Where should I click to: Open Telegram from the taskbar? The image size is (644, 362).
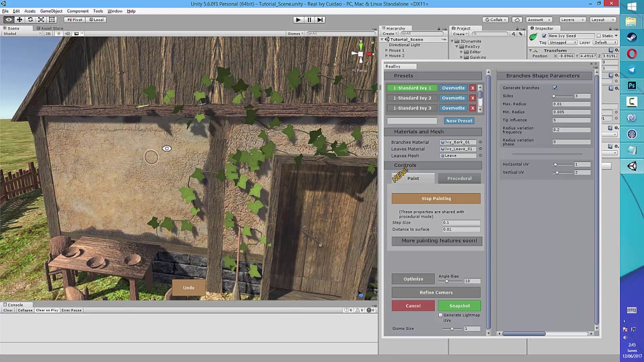(x=632, y=70)
